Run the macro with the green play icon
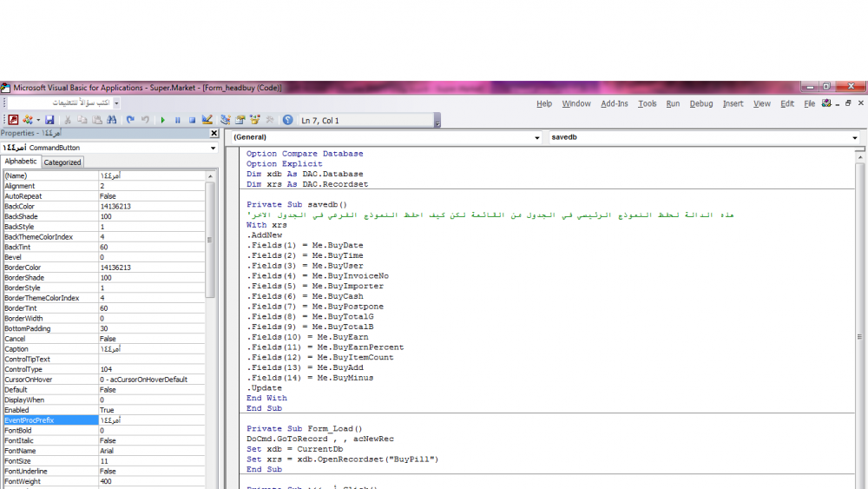The image size is (868, 489). pos(163,120)
